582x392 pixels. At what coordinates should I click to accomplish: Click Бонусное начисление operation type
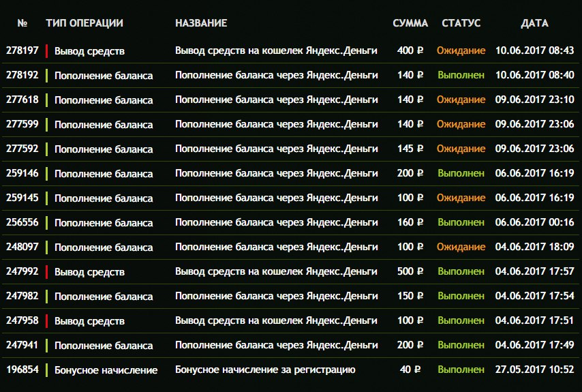[106, 370]
